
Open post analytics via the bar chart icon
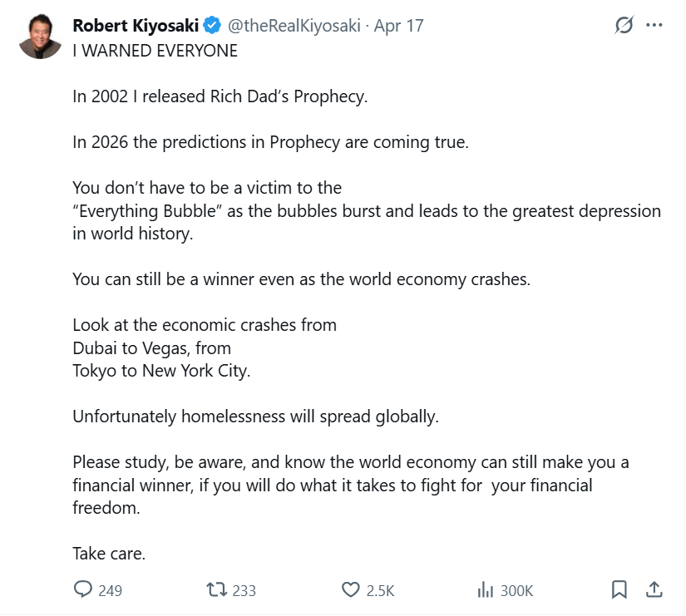pos(486,589)
